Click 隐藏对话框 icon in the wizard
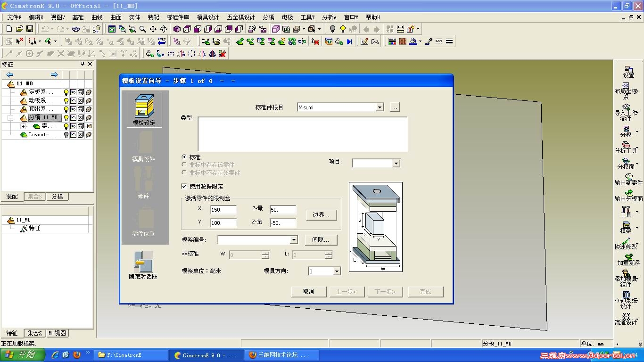 [x=143, y=265]
